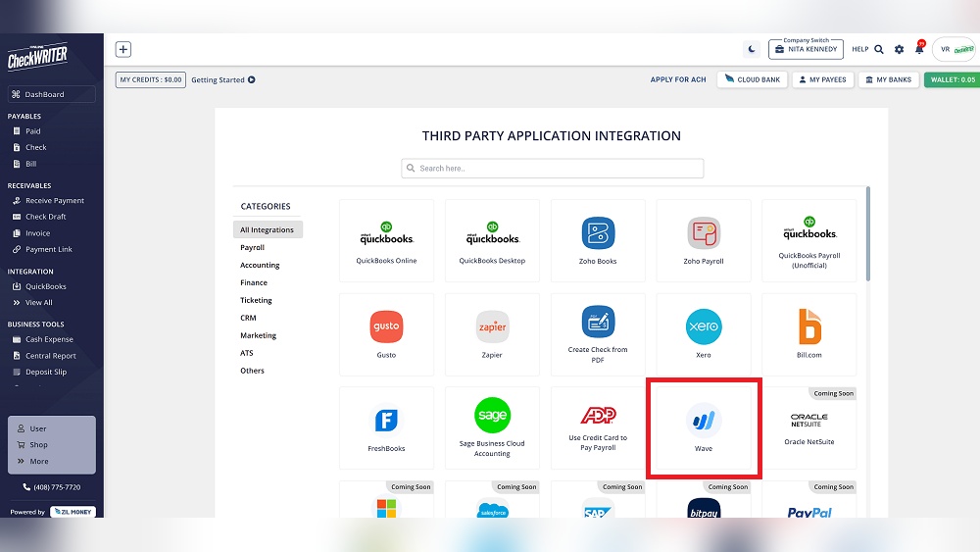
Task: Open Zapier integration icon
Action: tap(493, 326)
